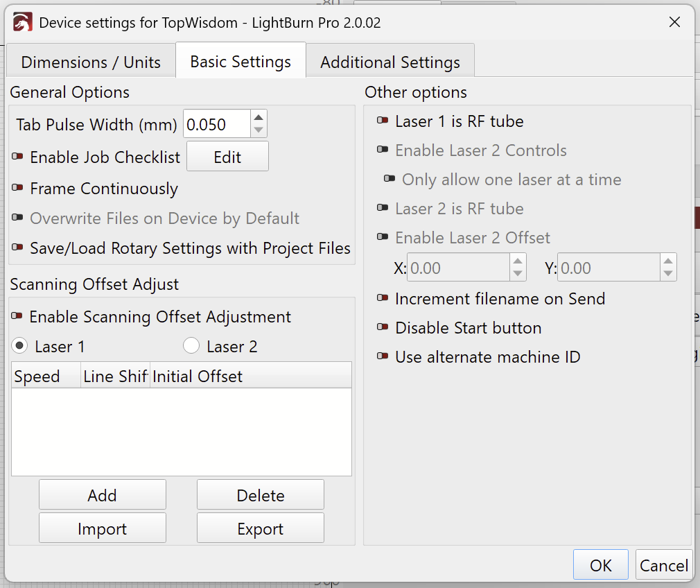The width and height of the screenshot is (700, 588).
Task: Select the Laser 1 radio button
Action: (x=19, y=345)
